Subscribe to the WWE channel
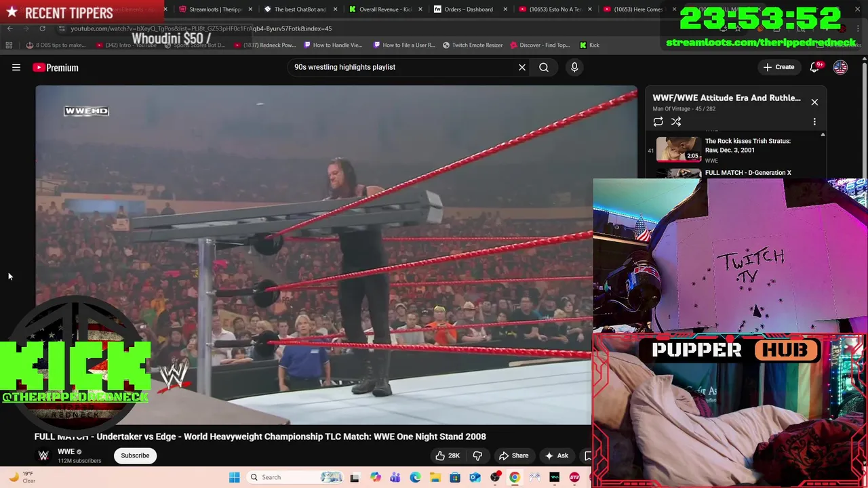 (x=135, y=455)
